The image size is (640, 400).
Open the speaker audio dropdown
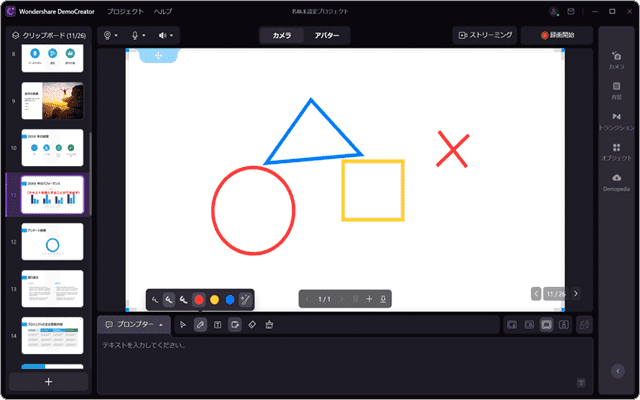(166, 36)
